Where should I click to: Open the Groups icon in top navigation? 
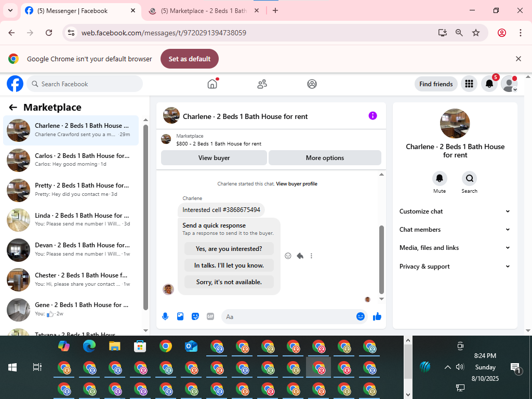[312, 84]
